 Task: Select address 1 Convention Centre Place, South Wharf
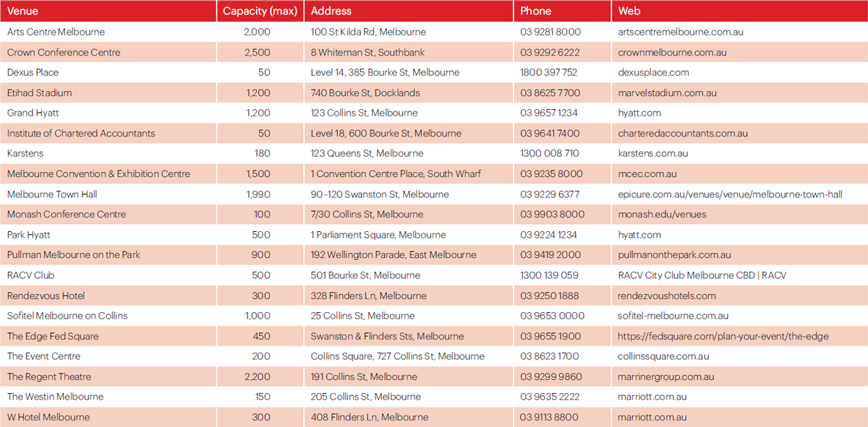(x=396, y=173)
